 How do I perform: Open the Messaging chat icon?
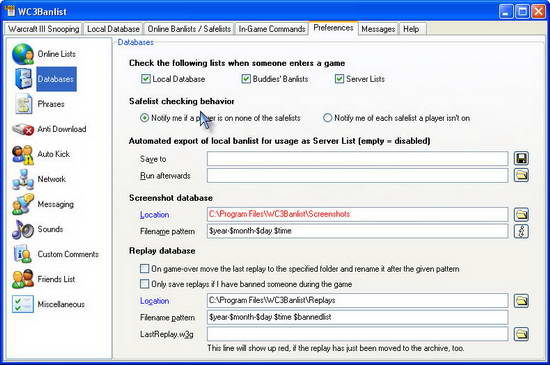[x=23, y=204]
